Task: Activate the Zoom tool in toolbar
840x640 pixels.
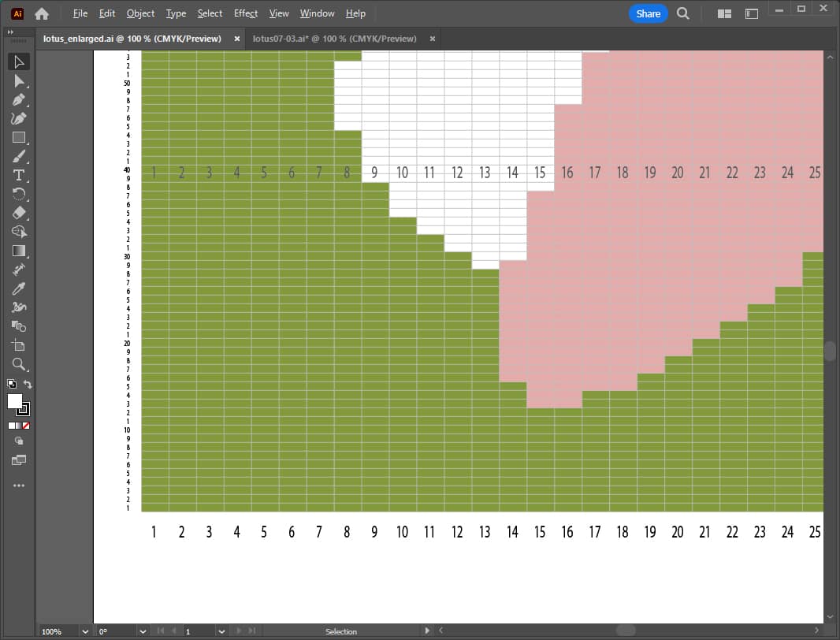Action: click(19, 364)
